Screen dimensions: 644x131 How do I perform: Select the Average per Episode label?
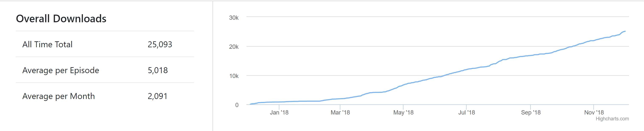61,70
